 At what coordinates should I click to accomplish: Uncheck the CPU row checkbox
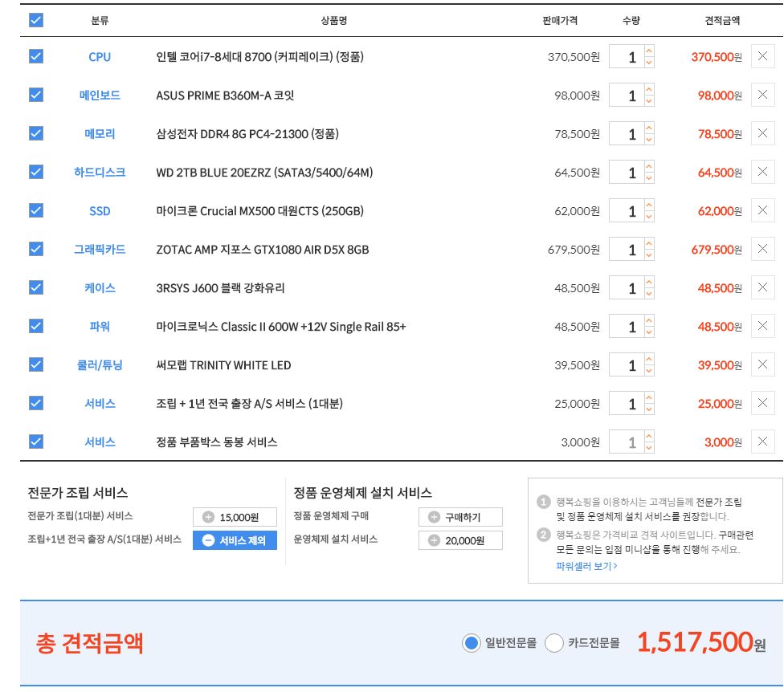tap(36, 56)
